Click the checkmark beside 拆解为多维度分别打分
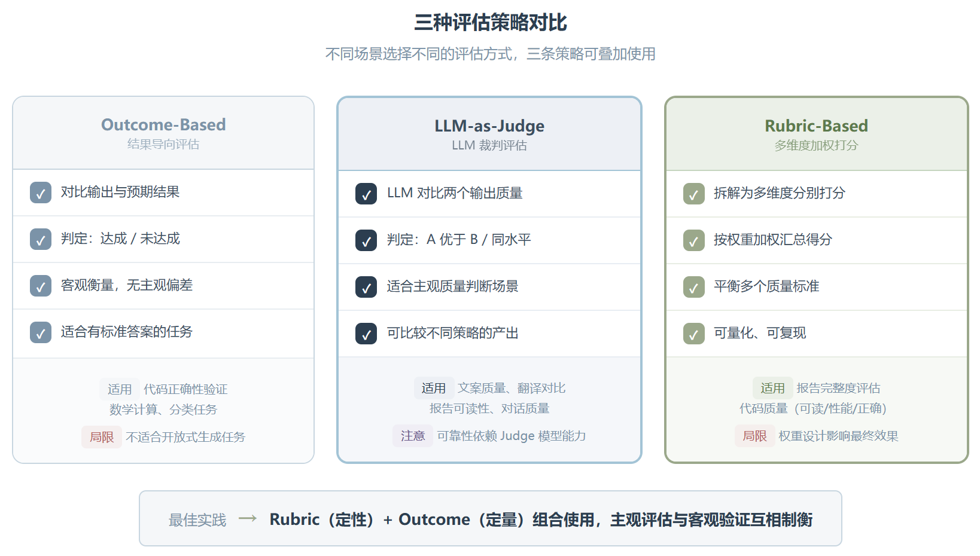 [x=694, y=194]
